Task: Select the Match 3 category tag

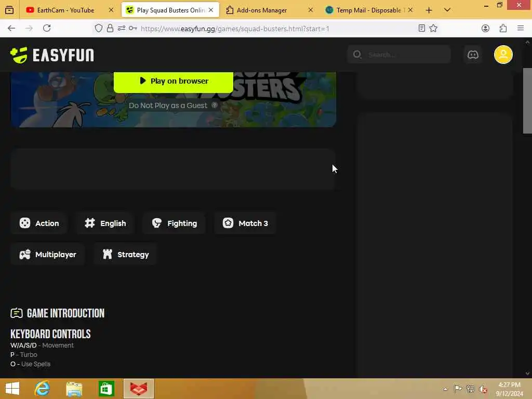Action: click(245, 223)
